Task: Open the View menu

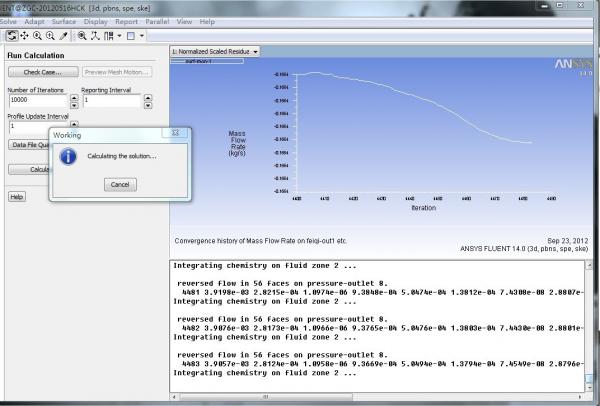Action: 184,22
